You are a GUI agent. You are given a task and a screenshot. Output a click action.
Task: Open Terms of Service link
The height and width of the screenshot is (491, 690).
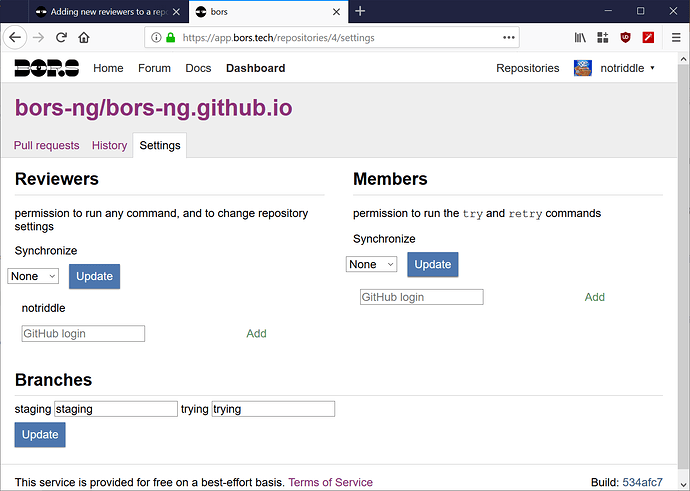pyautogui.click(x=330, y=482)
